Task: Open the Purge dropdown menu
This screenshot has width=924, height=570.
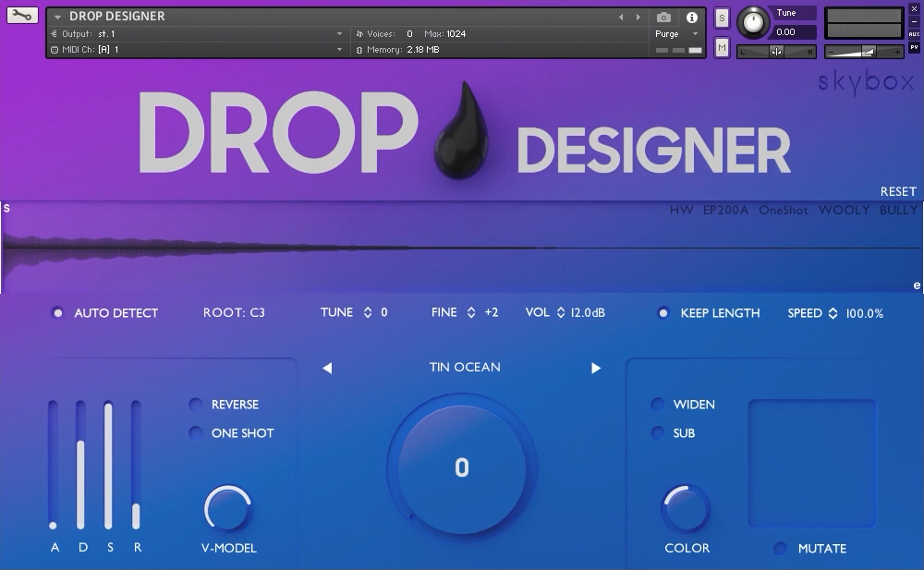Action: (x=677, y=34)
